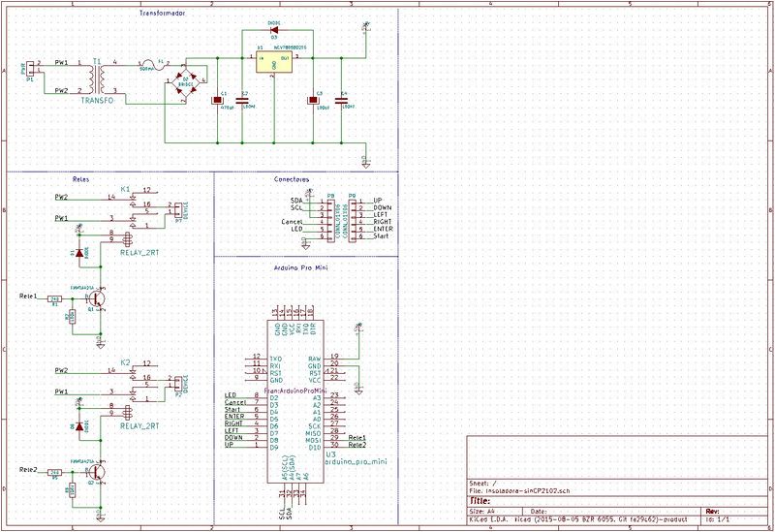
Task: Click the Start label on P9 connector
Action: [381, 236]
